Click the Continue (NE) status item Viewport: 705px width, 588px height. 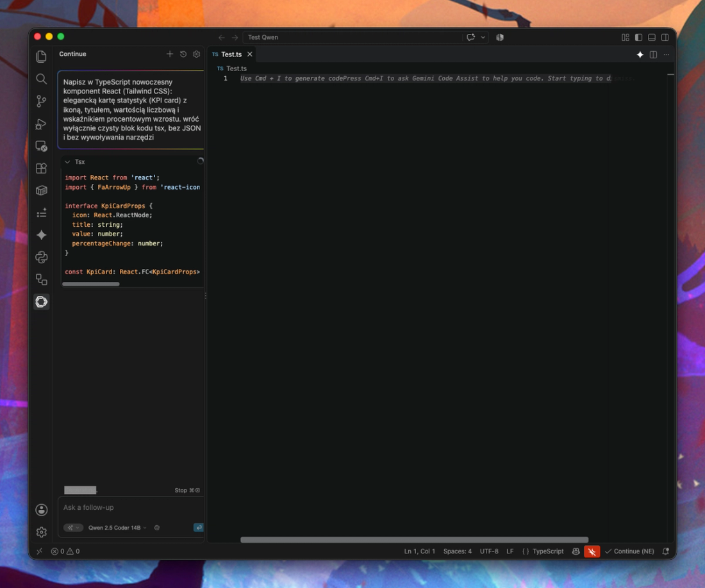(x=629, y=551)
